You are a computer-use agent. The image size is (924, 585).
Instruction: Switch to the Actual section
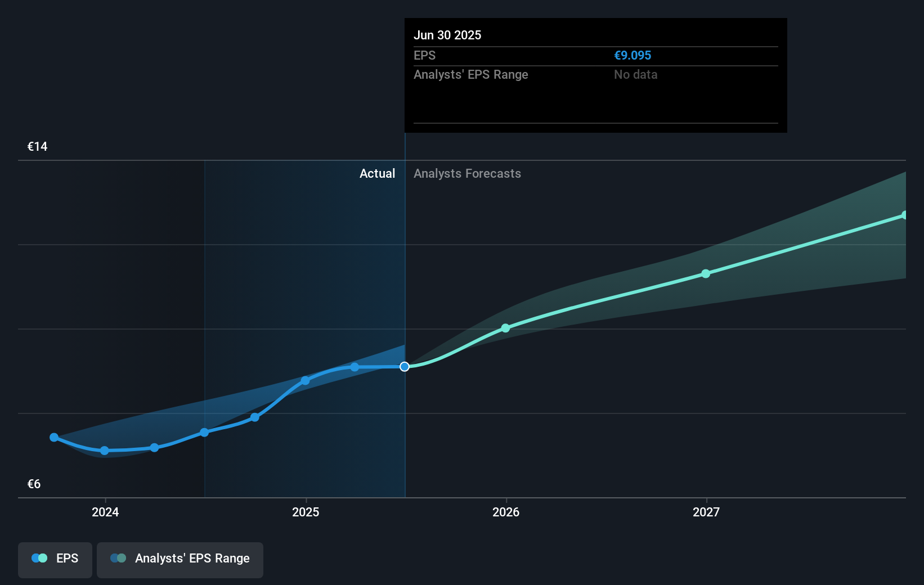(377, 173)
